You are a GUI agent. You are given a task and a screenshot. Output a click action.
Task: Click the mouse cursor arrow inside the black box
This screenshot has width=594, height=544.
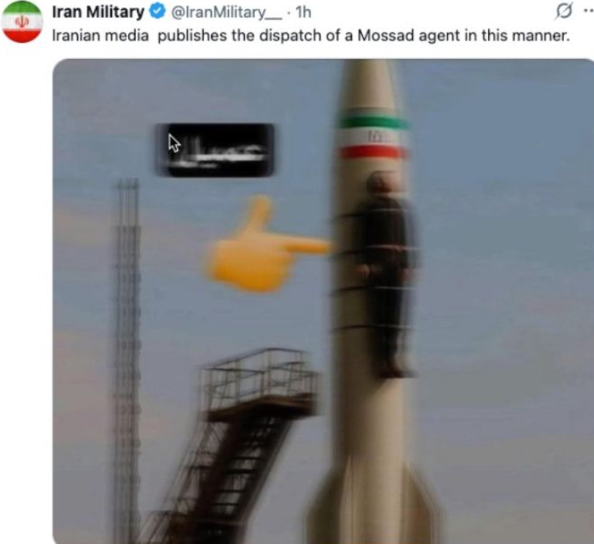click(x=174, y=143)
